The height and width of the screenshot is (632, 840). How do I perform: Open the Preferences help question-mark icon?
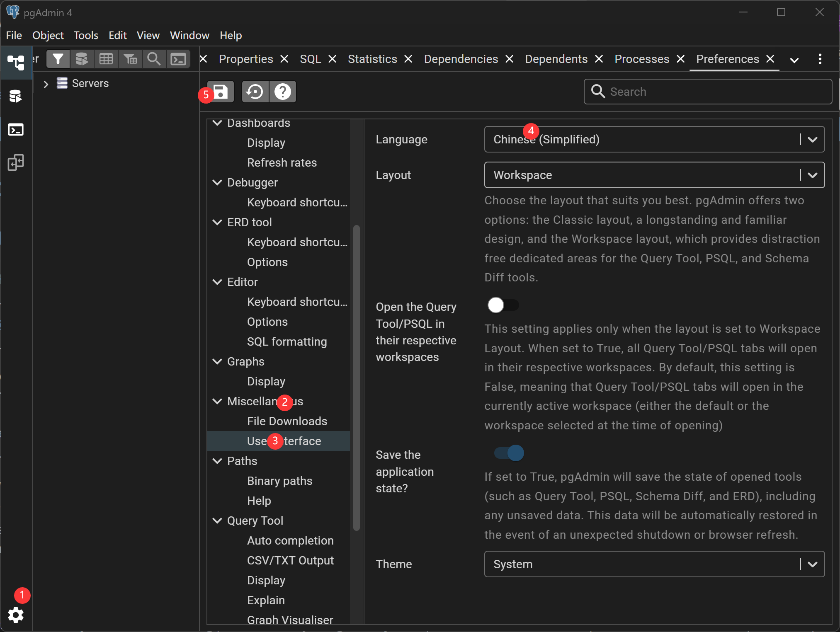283,92
